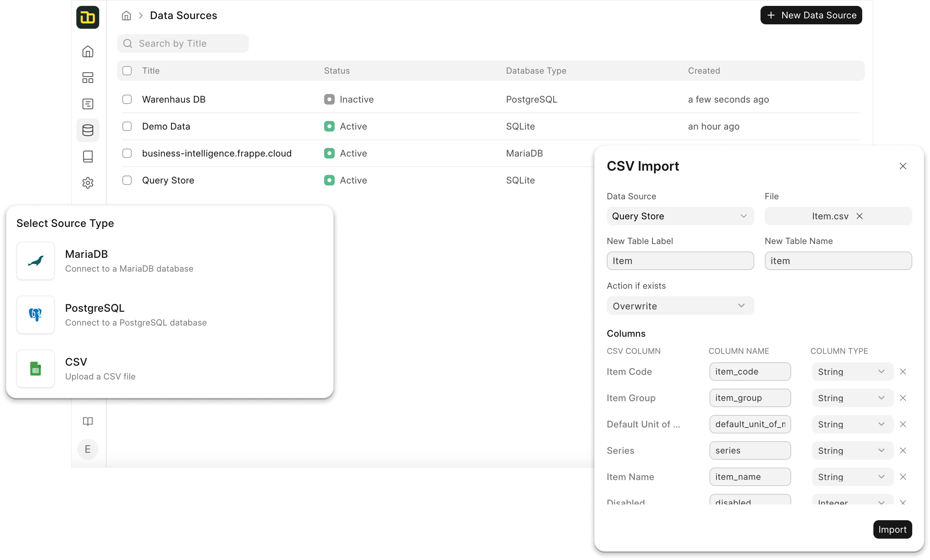Select CSV upload source type option
930x560 pixels.
coord(169,368)
